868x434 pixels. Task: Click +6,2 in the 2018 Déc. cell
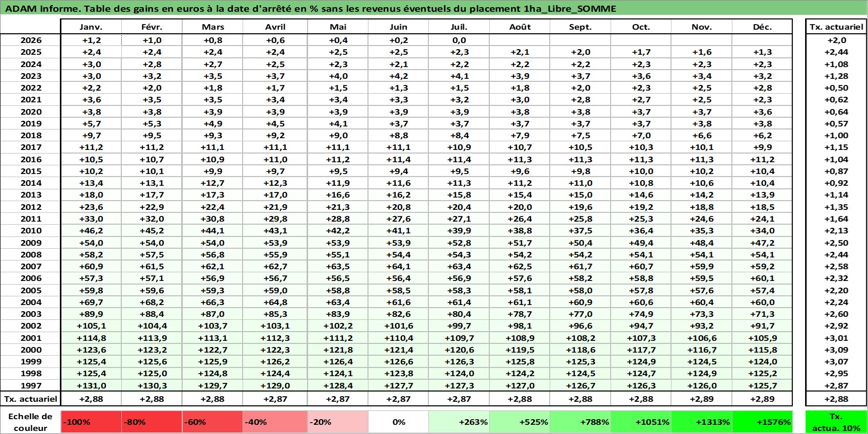pos(763,135)
